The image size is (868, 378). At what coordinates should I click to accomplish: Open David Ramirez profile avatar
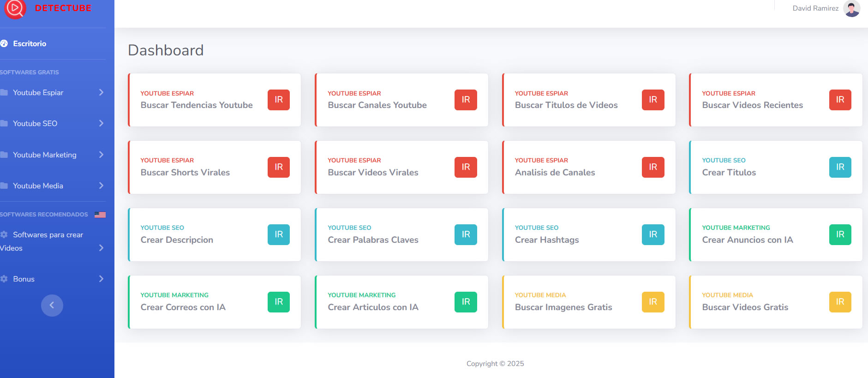851,8
